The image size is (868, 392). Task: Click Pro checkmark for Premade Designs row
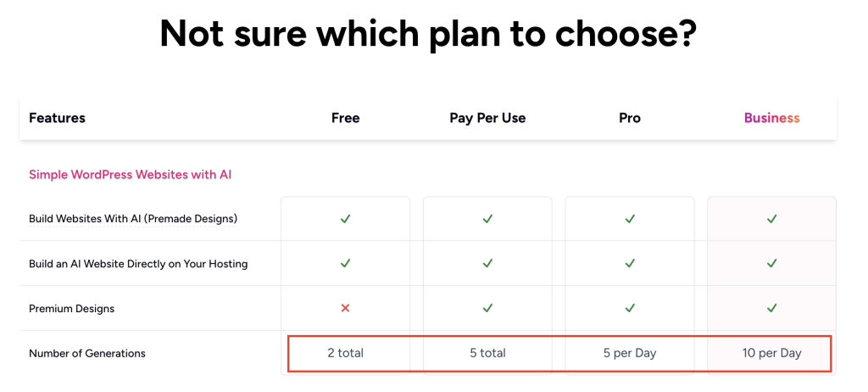coord(630,219)
